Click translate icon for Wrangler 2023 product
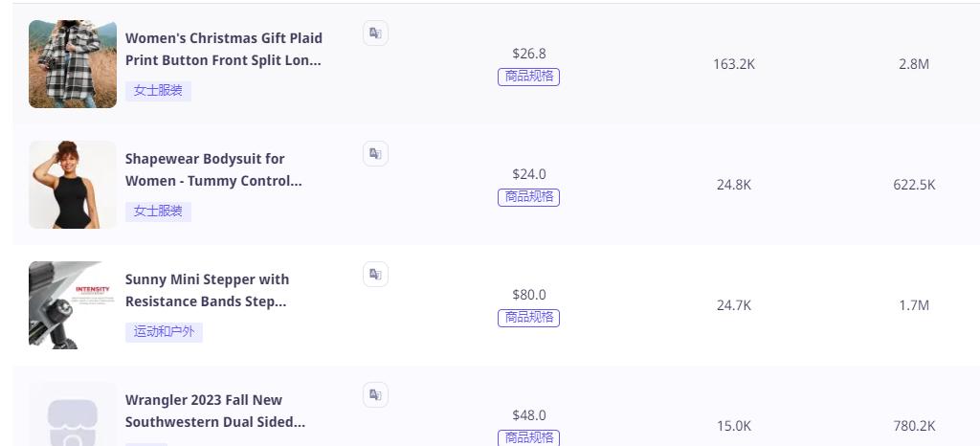 click(375, 394)
